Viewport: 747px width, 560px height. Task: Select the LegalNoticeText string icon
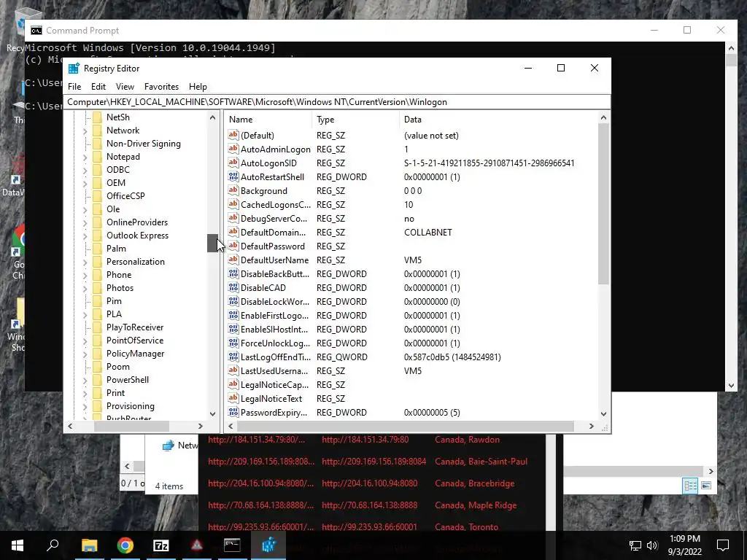click(233, 398)
